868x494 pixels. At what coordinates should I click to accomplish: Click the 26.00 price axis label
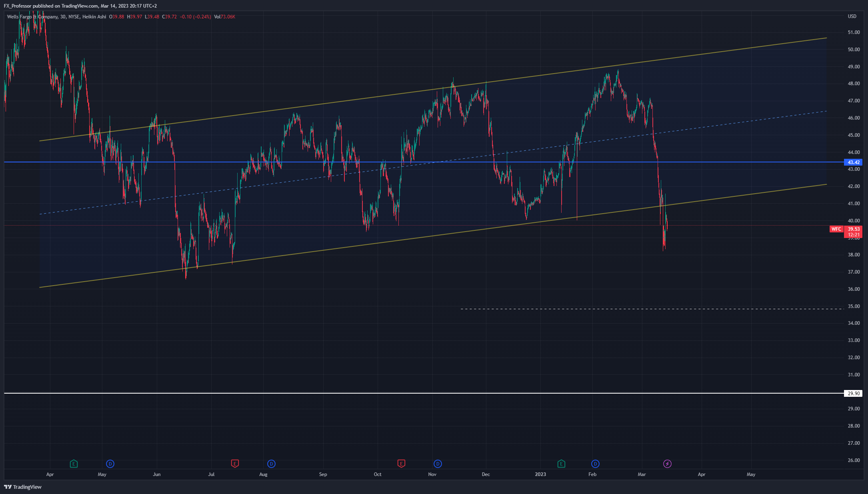click(x=854, y=460)
